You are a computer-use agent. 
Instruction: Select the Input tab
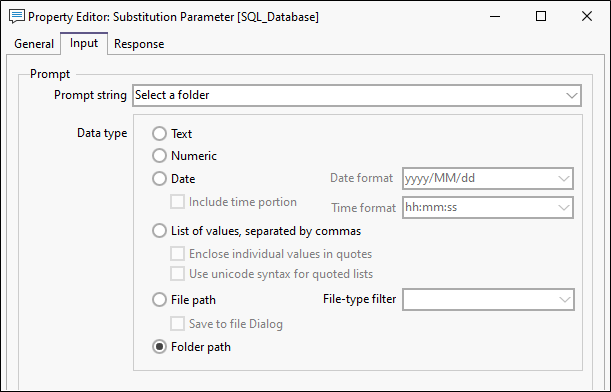click(x=84, y=43)
